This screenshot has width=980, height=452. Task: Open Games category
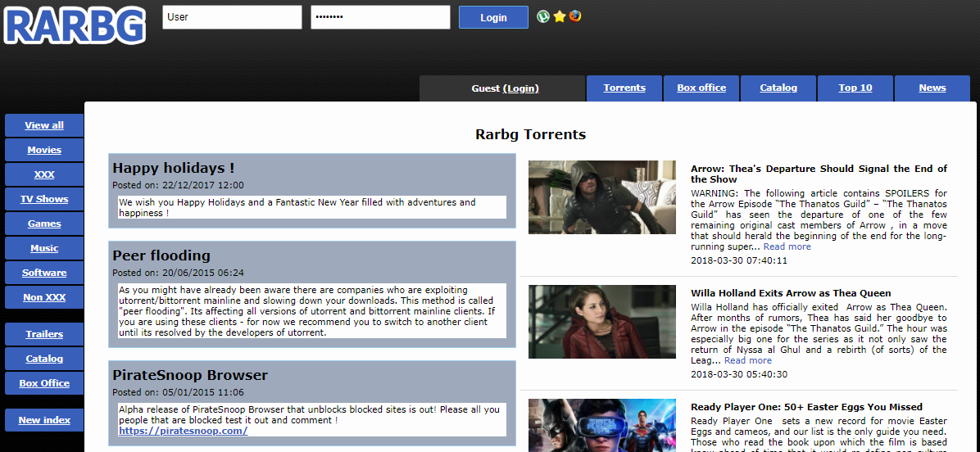[x=43, y=224]
